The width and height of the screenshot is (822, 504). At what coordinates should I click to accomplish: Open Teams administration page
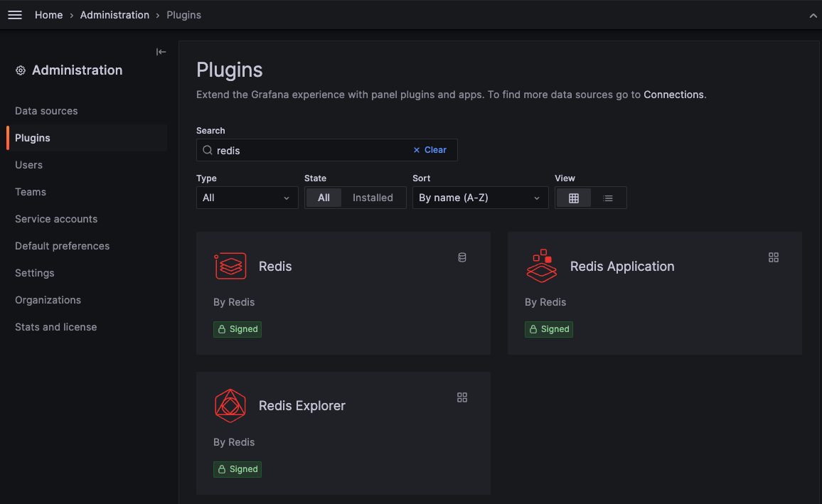31,192
